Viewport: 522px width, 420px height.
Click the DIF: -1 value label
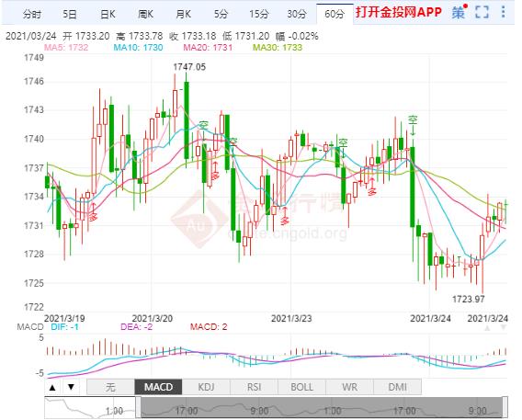pyautogui.click(x=64, y=327)
